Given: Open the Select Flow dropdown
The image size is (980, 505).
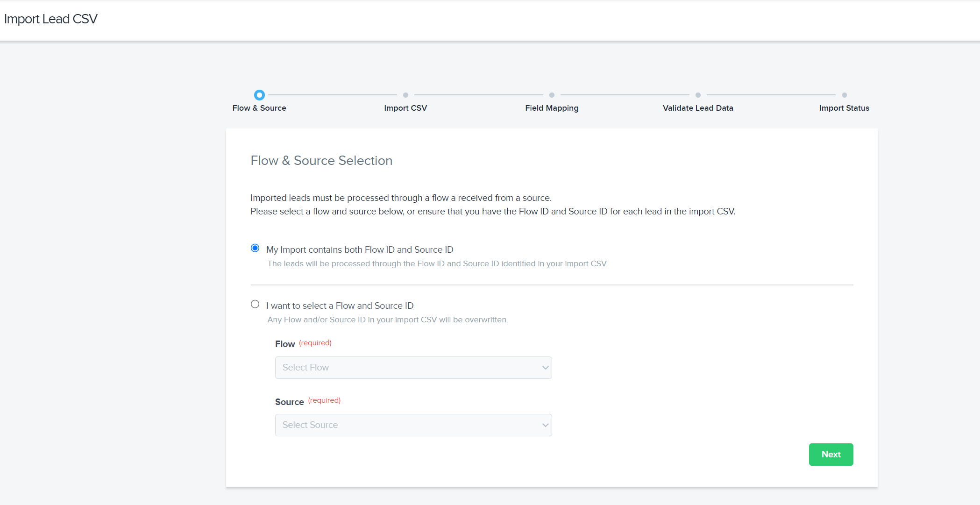Looking at the screenshot, I should pyautogui.click(x=413, y=368).
